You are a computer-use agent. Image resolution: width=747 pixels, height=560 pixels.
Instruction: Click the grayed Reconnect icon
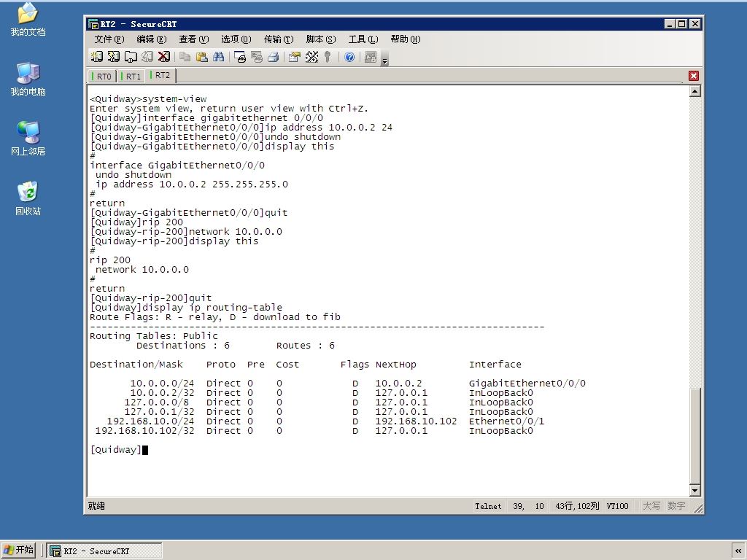147,57
